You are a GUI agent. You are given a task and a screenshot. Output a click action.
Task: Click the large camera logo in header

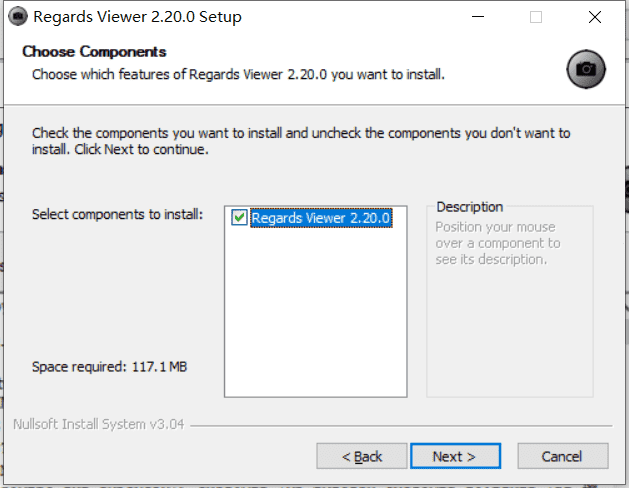(x=586, y=69)
